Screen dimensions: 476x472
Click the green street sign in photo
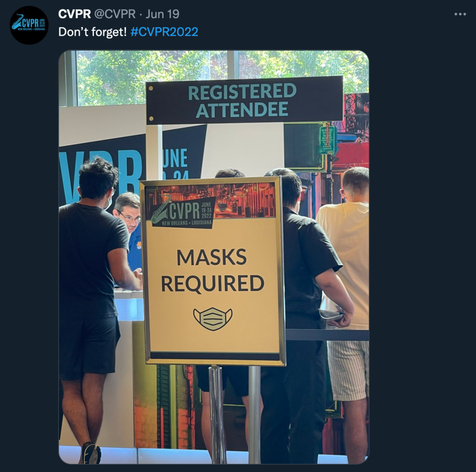[x=327, y=140]
